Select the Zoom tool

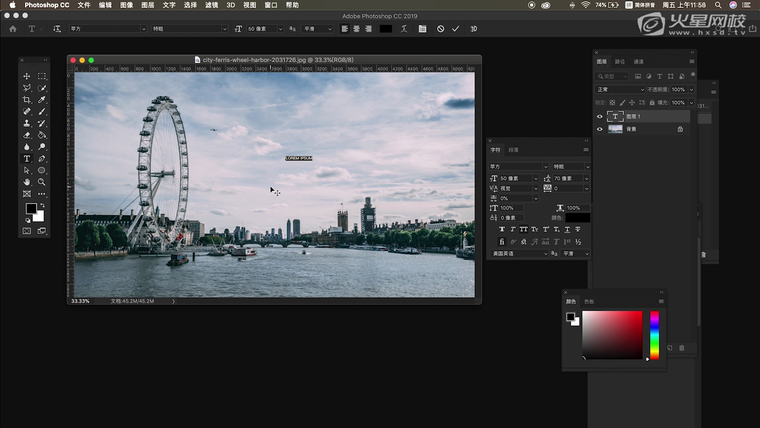[41, 182]
